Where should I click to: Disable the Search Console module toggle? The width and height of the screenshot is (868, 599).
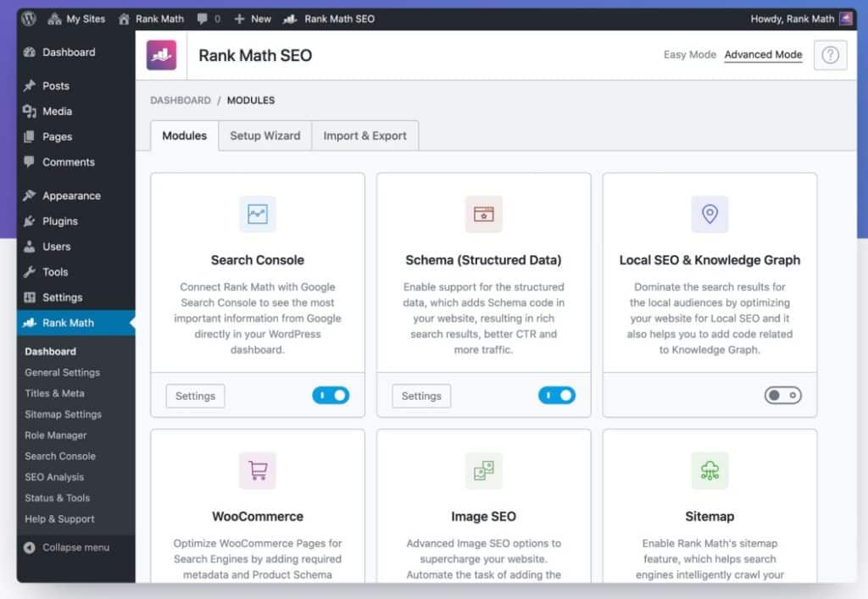point(331,396)
